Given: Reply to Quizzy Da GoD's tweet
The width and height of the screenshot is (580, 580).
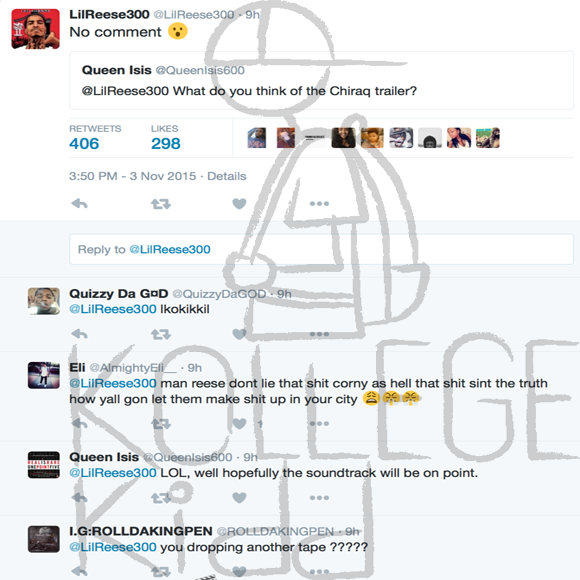Looking at the screenshot, I should click(x=79, y=334).
